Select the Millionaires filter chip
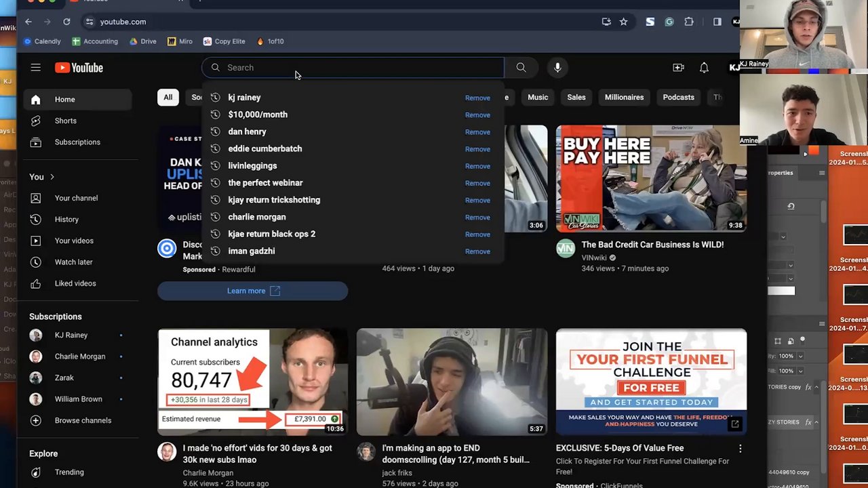The width and height of the screenshot is (868, 488). [x=624, y=97]
